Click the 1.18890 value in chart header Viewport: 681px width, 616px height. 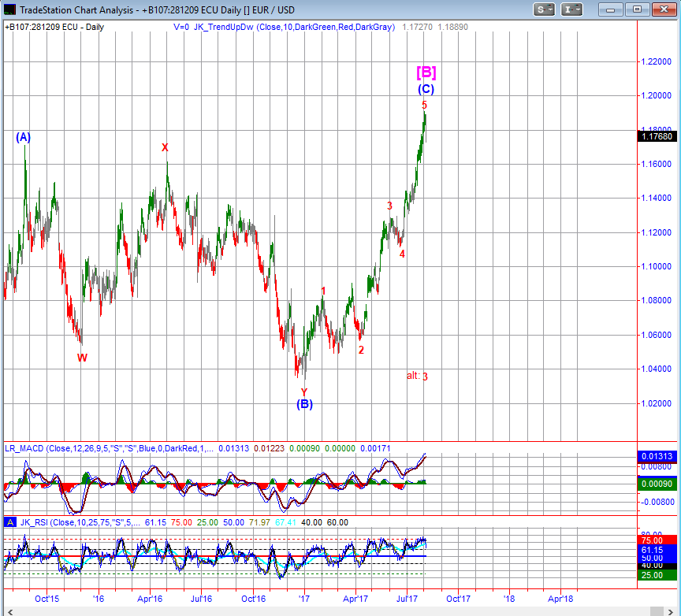[x=453, y=27]
